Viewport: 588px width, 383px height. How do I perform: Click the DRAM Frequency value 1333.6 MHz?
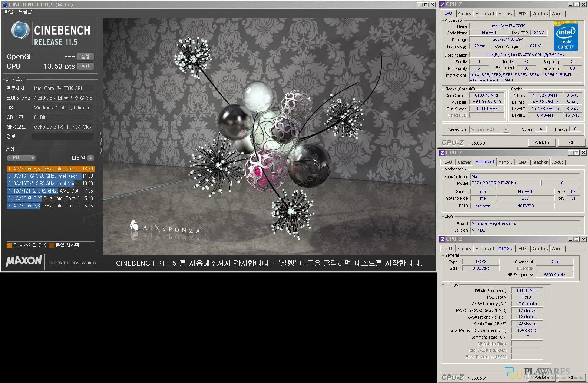click(x=527, y=291)
